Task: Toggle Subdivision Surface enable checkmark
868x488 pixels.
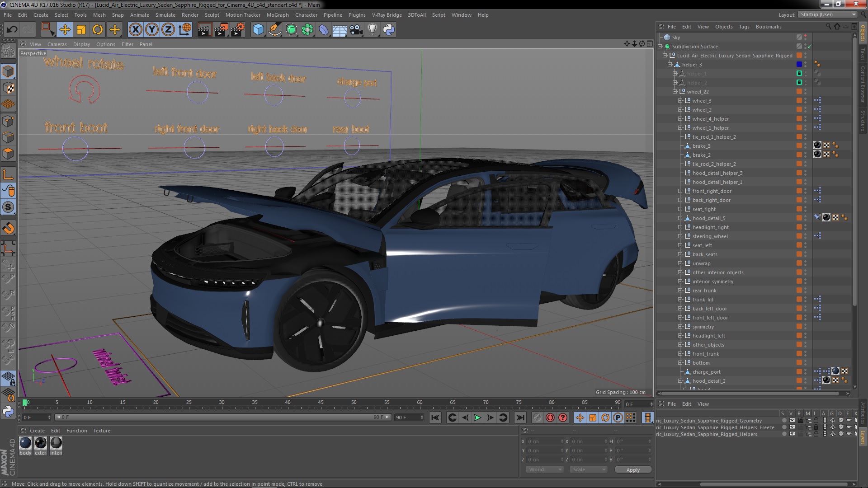Action: click(810, 47)
